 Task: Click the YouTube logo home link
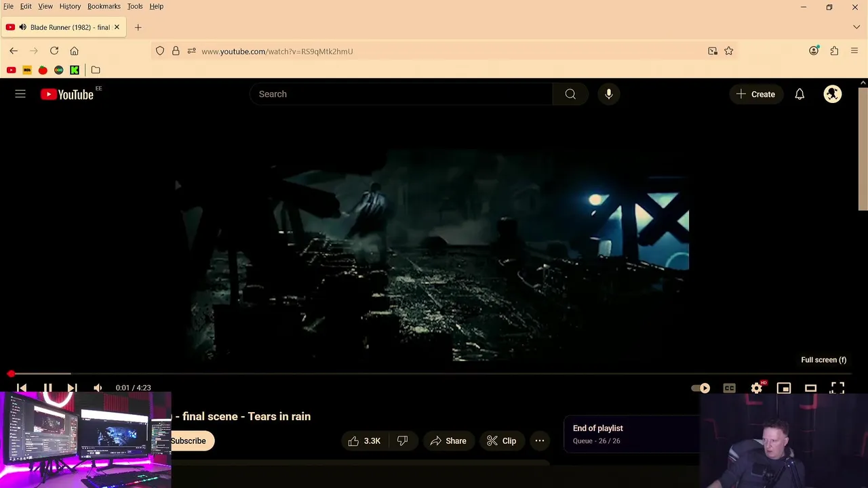tap(66, 94)
